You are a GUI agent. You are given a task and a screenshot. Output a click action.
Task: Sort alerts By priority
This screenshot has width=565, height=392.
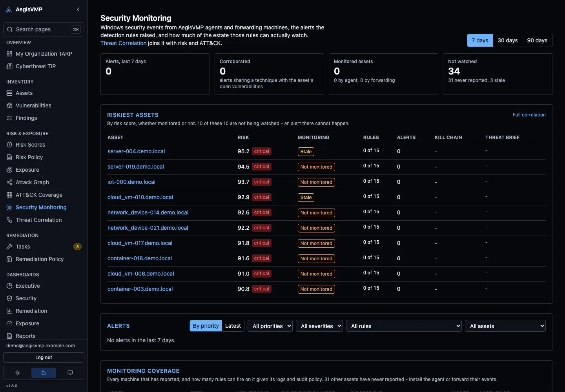coord(206,326)
